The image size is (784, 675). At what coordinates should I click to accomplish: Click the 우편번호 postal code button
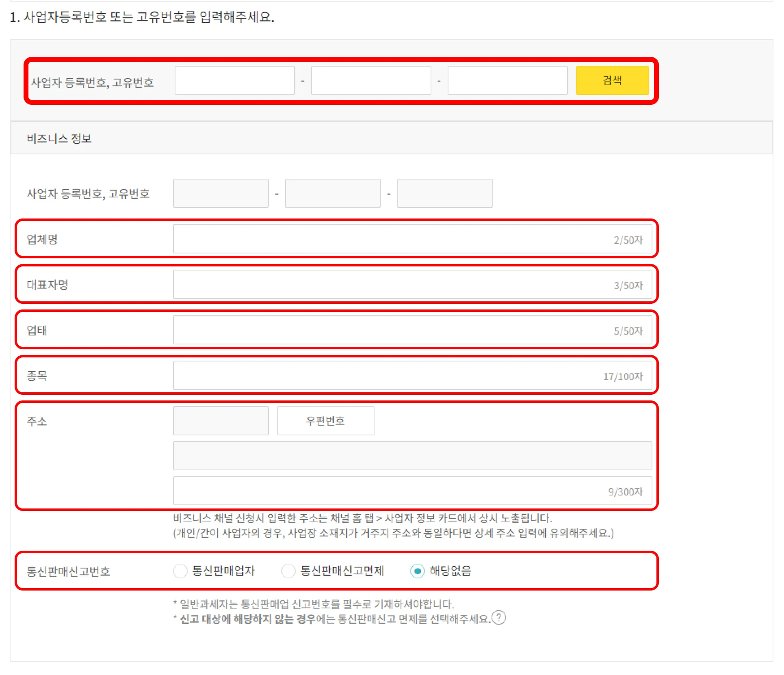[325, 421]
